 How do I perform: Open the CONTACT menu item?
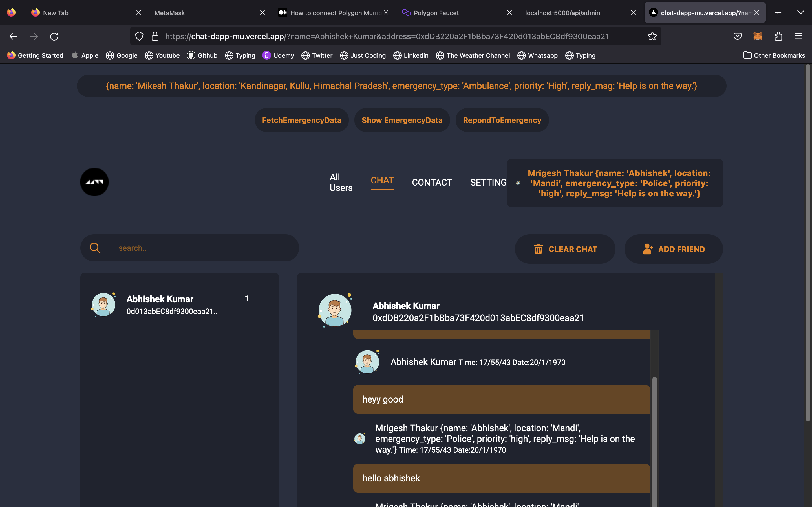(432, 183)
